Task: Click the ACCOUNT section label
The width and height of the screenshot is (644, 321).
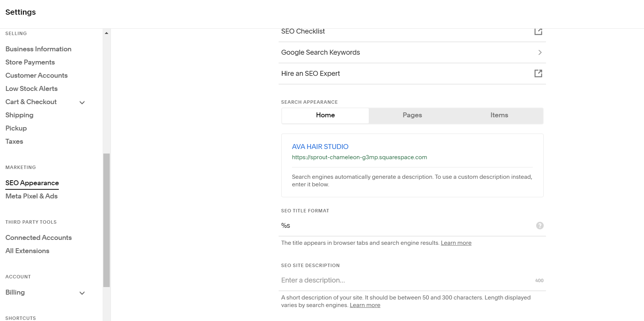Action: click(18, 277)
